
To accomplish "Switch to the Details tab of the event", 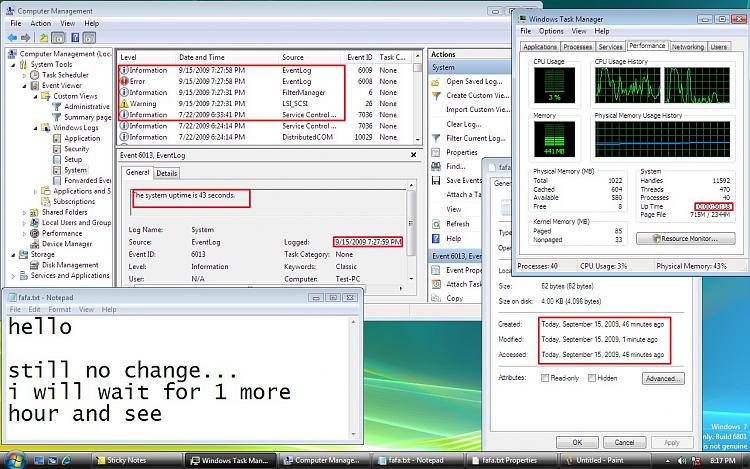I will tap(166, 173).
